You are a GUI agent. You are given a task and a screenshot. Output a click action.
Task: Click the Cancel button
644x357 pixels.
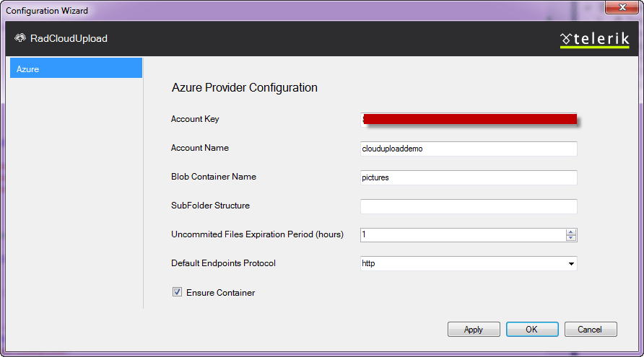click(x=590, y=329)
